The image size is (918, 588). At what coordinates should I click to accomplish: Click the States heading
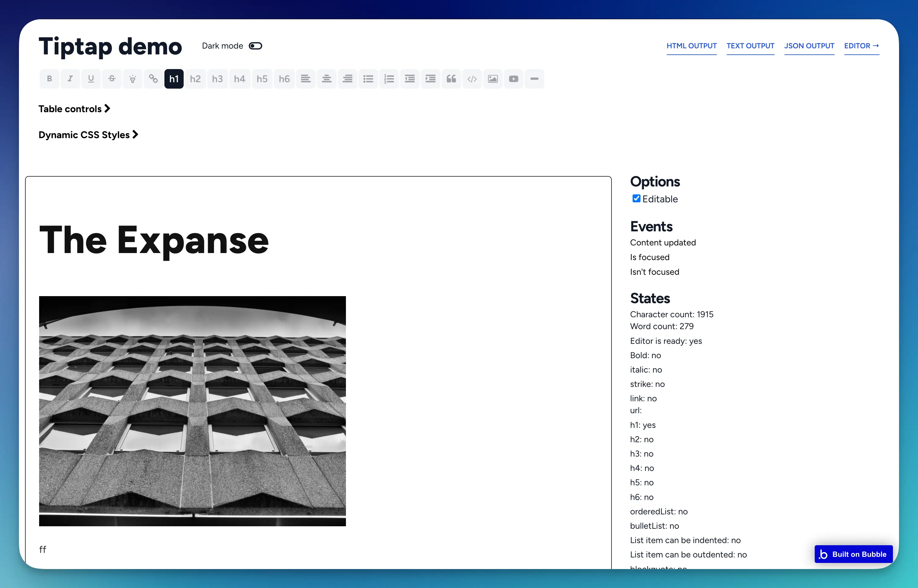pyautogui.click(x=650, y=298)
